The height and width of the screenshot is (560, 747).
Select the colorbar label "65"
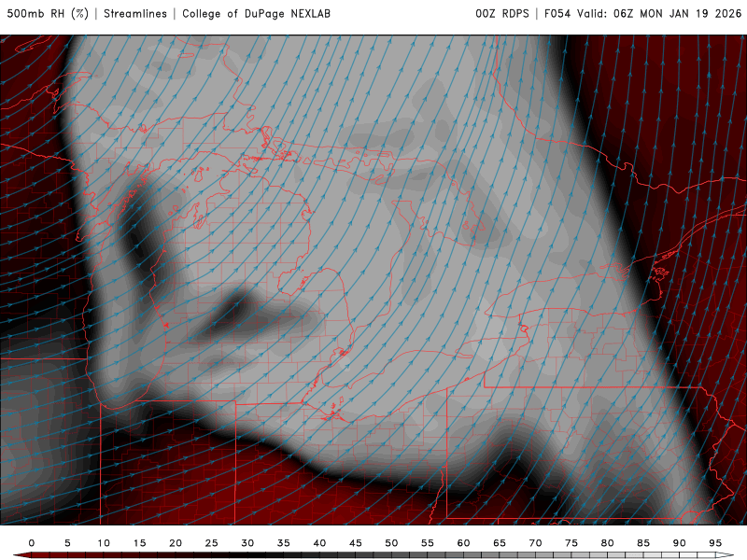pyautogui.click(x=500, y=543)
